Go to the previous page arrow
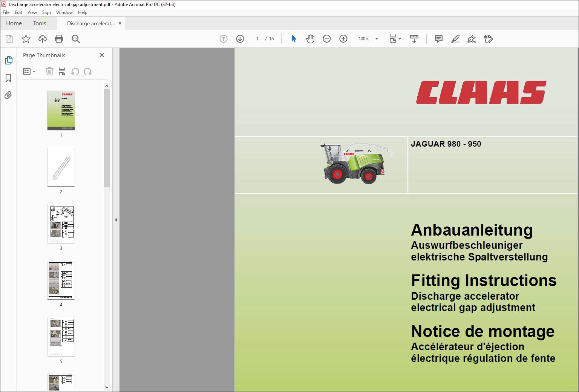This screenshot has width=579, height=392. tap(224, 39)
